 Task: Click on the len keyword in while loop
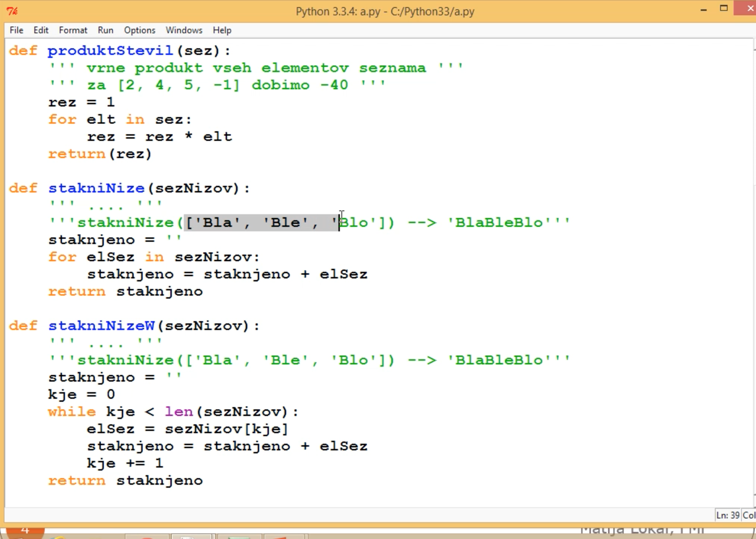(179, 412)
